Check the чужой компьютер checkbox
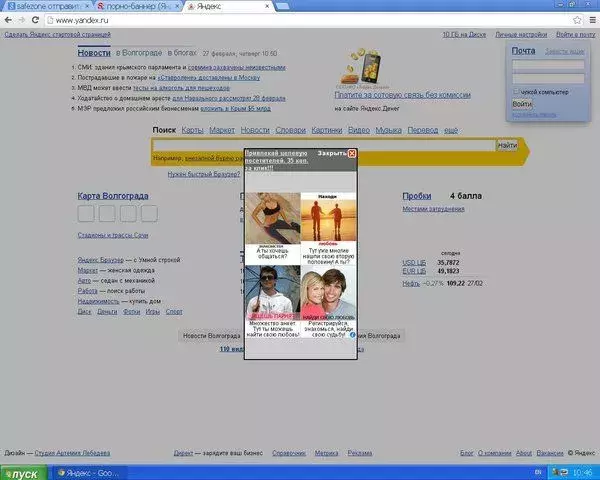 (516, 91)
